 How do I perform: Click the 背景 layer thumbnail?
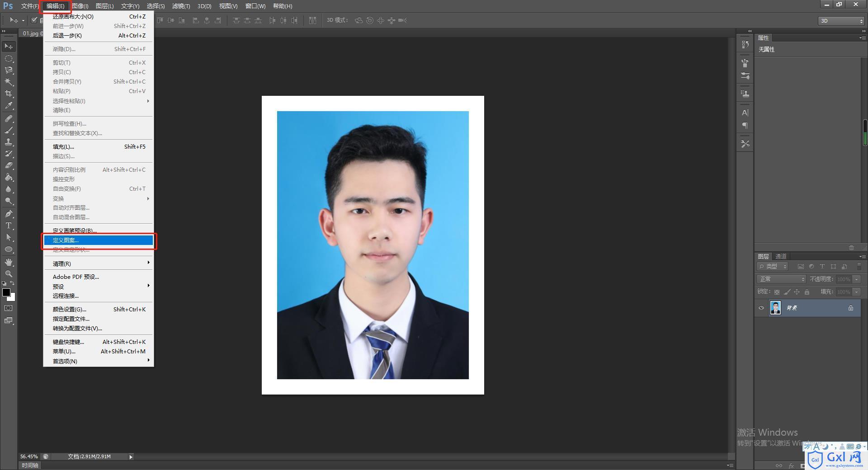click(775, 308)
